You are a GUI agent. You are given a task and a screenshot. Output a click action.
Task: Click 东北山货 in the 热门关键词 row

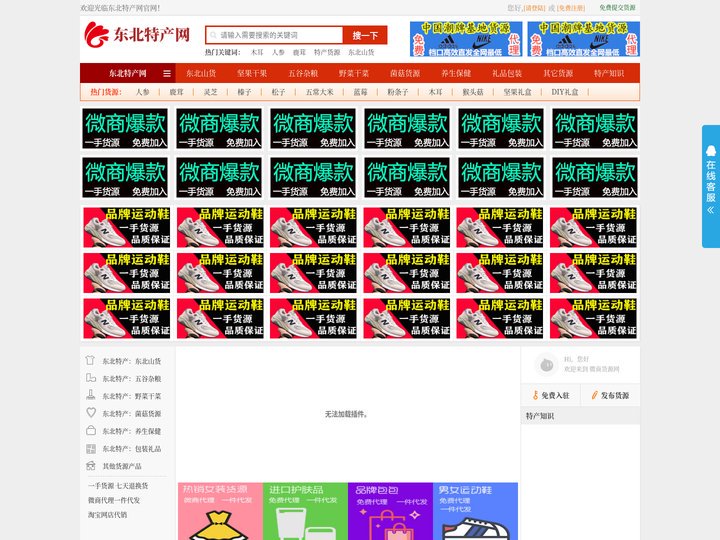361,52
